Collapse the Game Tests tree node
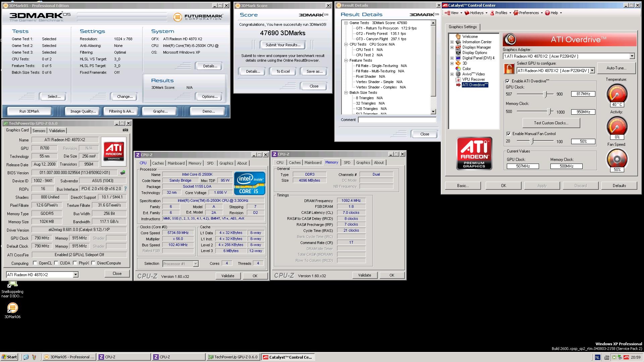This screenshot has height=362, width=644. click(x=346, y=23)
